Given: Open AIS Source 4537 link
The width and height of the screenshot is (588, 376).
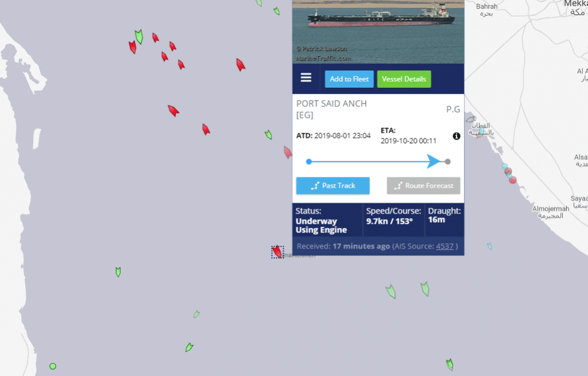Looking at the screenshot, I should (445, 246).
